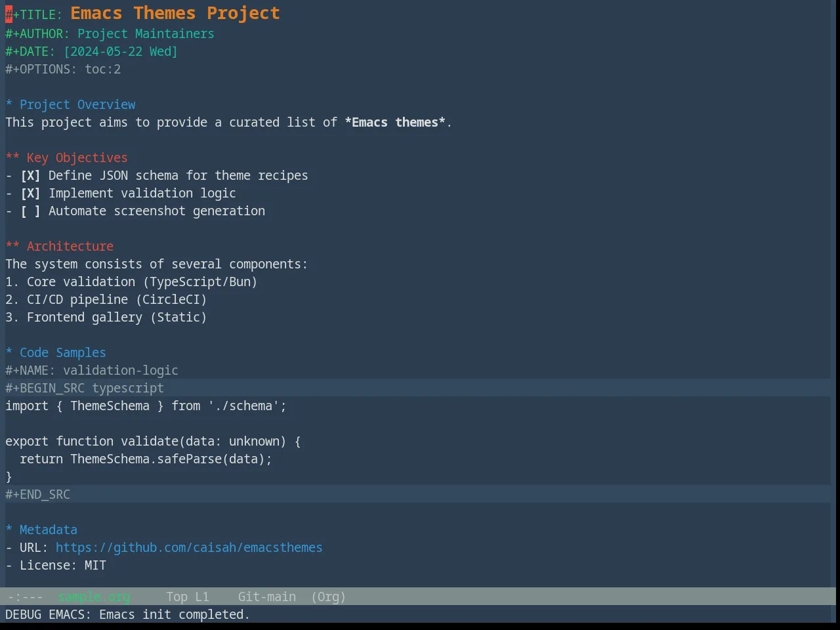Click the -:--- buffer status indicator

pyautogui.click(x=25, y=597)
